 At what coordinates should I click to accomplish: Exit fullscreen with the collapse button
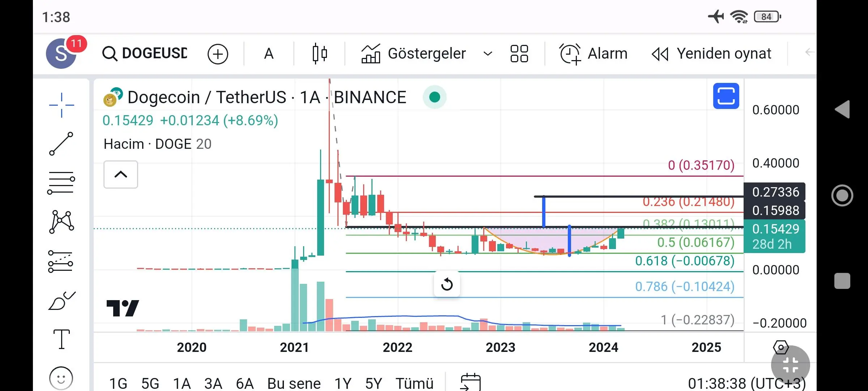tap(791, 365)
